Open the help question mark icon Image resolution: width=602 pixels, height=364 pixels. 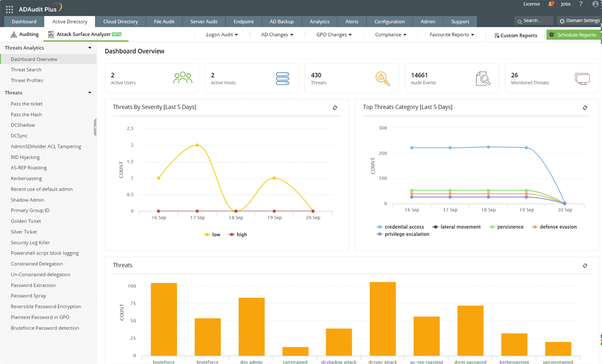click(x=581, y=4)
